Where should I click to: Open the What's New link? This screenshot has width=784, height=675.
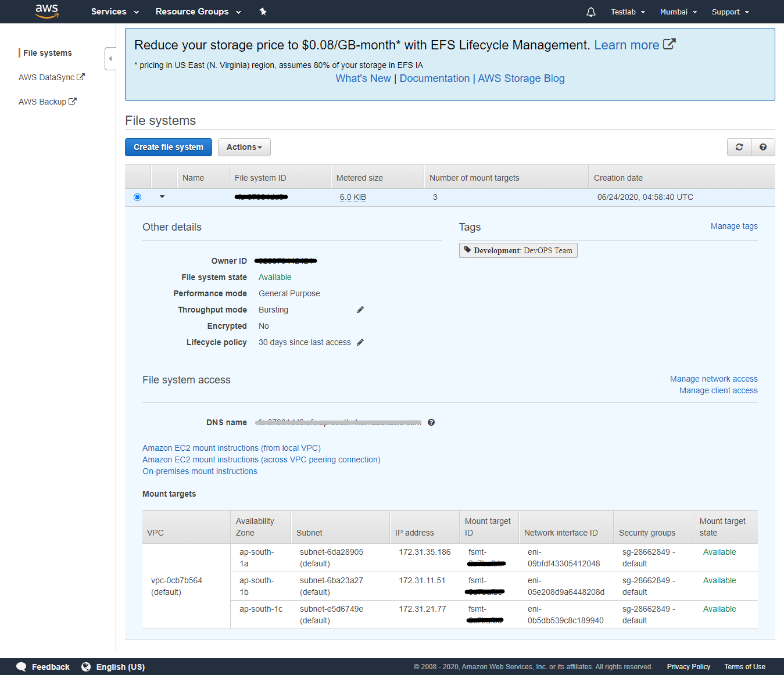coord(363,78)
